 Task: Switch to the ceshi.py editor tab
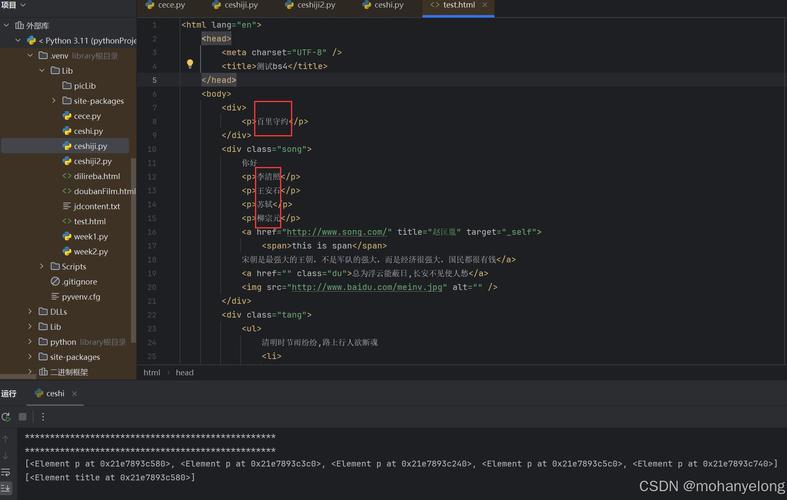(382, 5)
